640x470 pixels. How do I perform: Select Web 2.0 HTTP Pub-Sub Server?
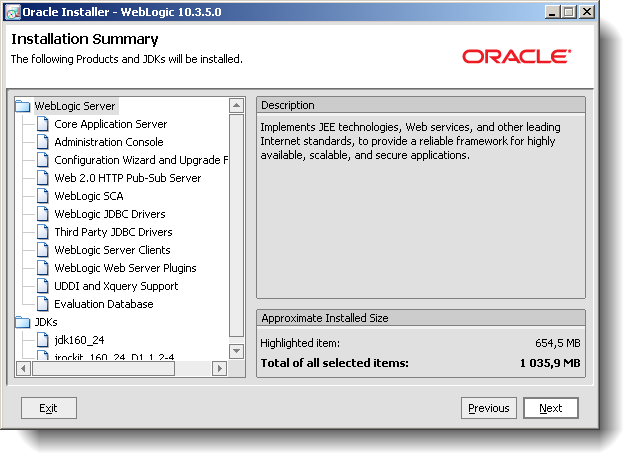(128, 178)
